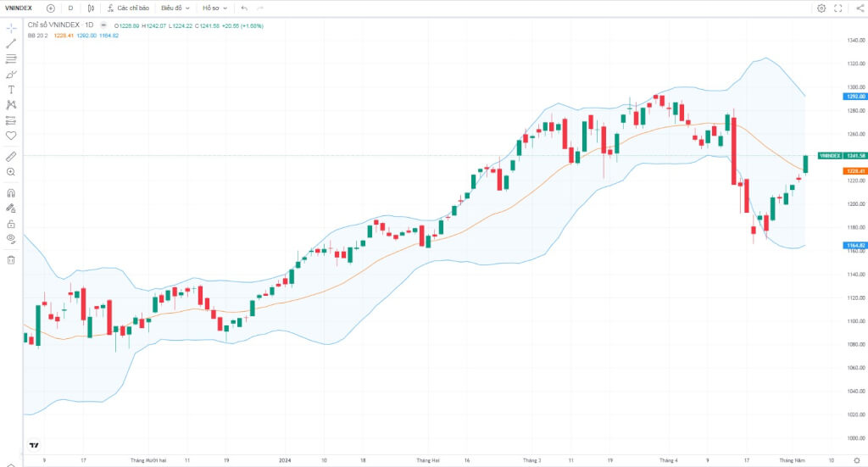Image resolution: width=868 pixels, height=467 pixels.
Task: Click the orange 1228.41 price label
Action: click(854, 171)
